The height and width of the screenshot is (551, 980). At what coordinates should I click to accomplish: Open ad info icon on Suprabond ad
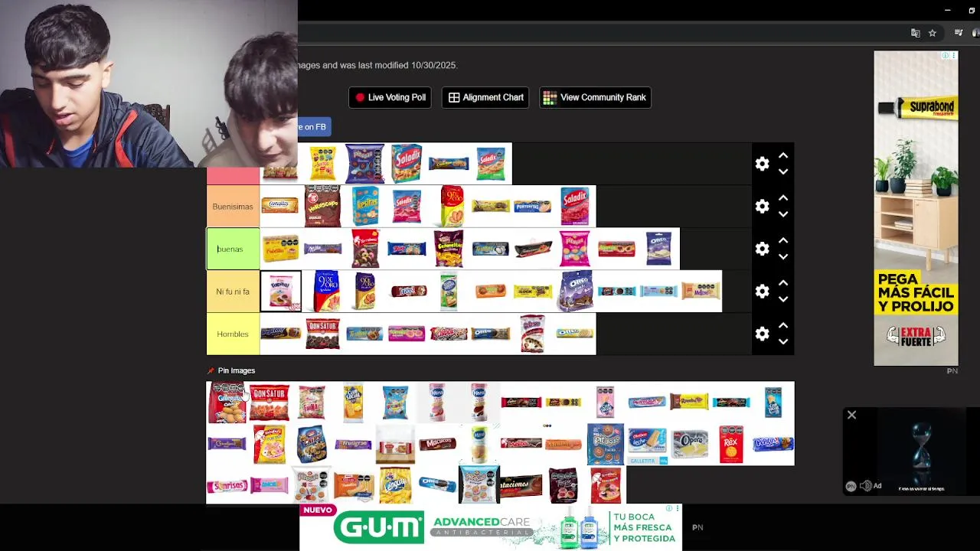click(x=946, y=56)
